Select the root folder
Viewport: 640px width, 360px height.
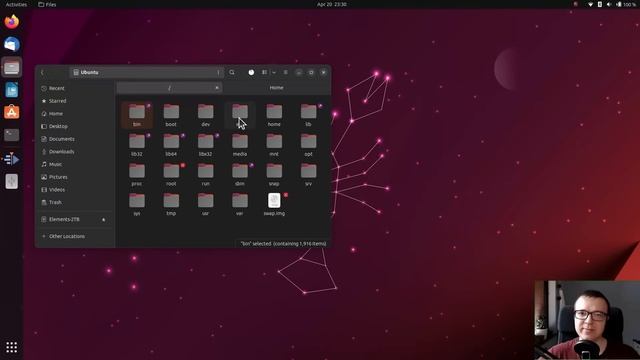click(x=171, y=175)
